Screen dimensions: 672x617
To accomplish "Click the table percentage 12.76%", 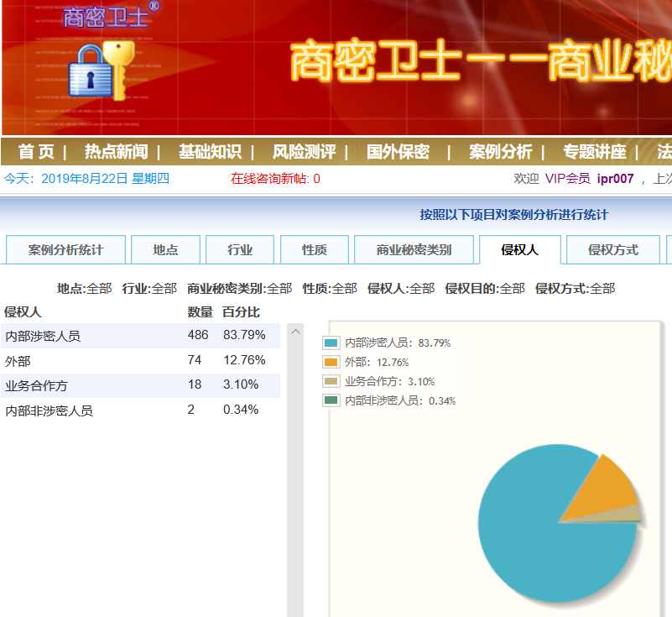I will pyautogui.click(x=244, y=360).
